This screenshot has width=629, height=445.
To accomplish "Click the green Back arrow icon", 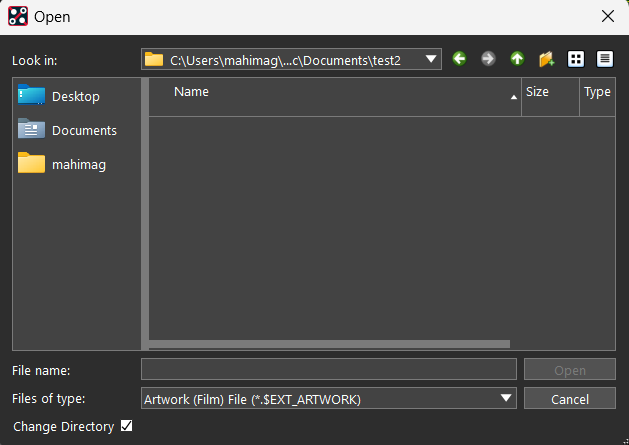I will click(459, 59).
